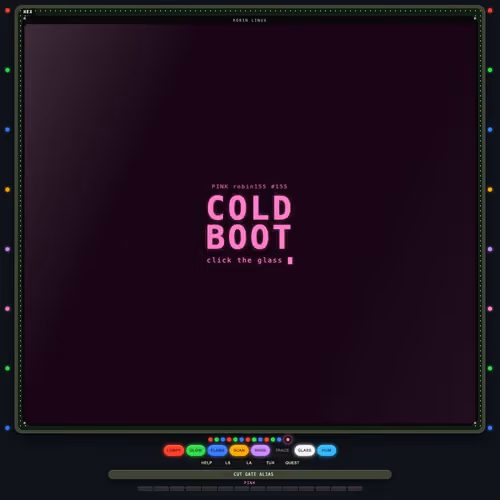Click the PINK label under the alias bar
This screenshot has width=500, height=500.
[249, 483]
